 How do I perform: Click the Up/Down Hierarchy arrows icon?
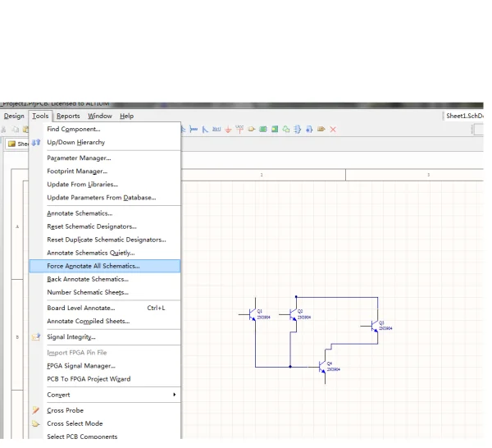point(36,142)
